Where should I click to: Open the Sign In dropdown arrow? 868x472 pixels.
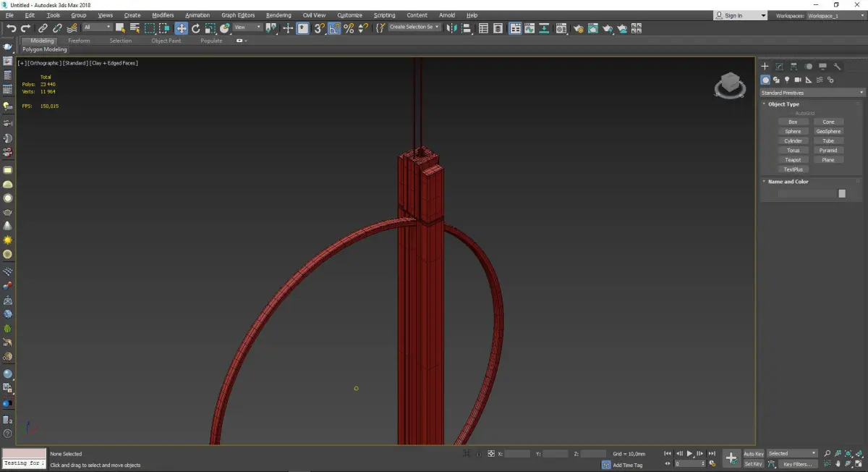(x=763, y=15)
